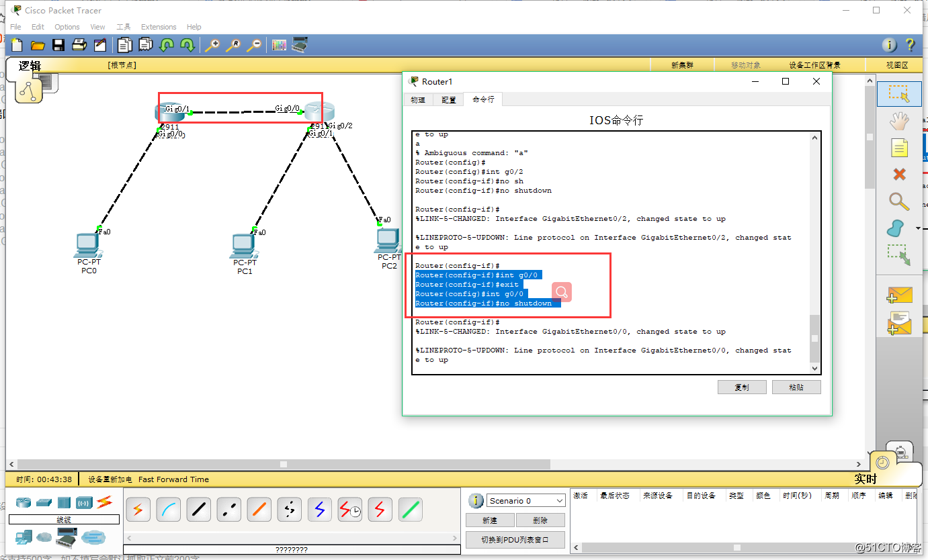The image size is (928, 560).
Task: Save the network with the floppy disk icon
Action: point(58,45)
